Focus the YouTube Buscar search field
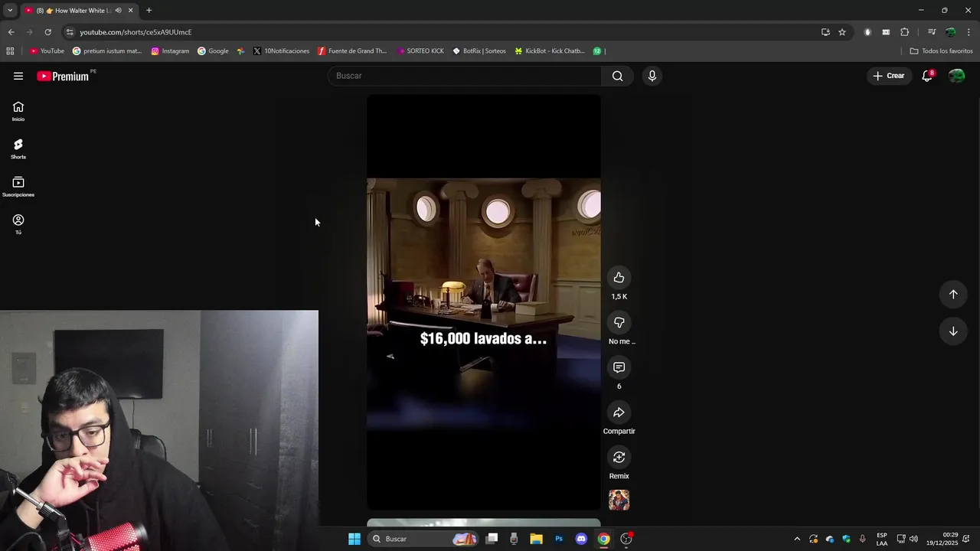The width and height of the screenshot is (980, 551). [465, 76]
